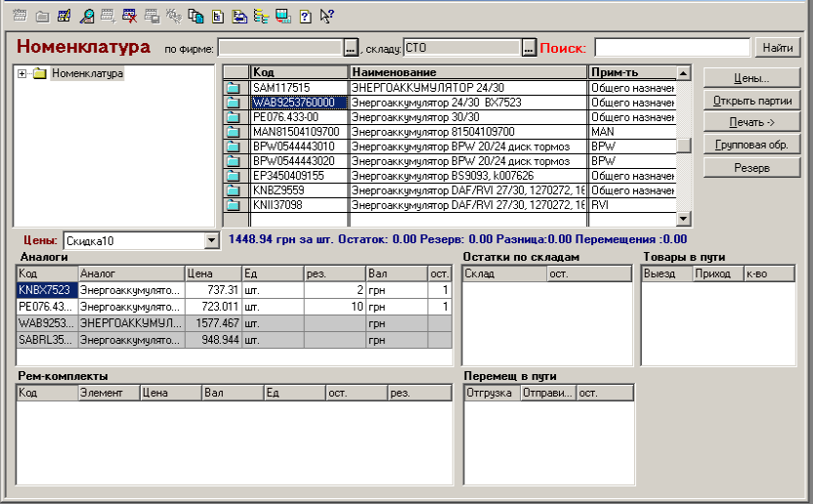Viewport: 813px width, 504px height.
Task: Click the monitor icon in the toolbar
Action: click(x=281, y=16)
